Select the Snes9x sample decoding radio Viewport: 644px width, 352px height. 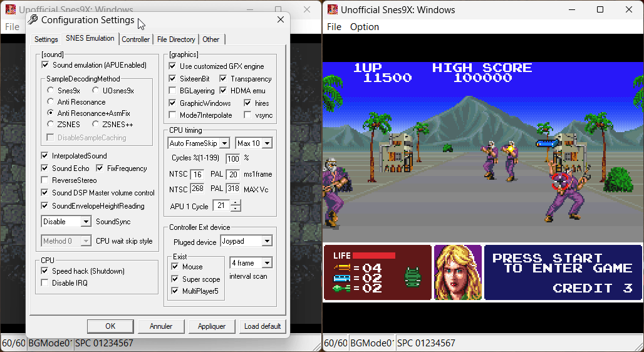coord(51,90)
